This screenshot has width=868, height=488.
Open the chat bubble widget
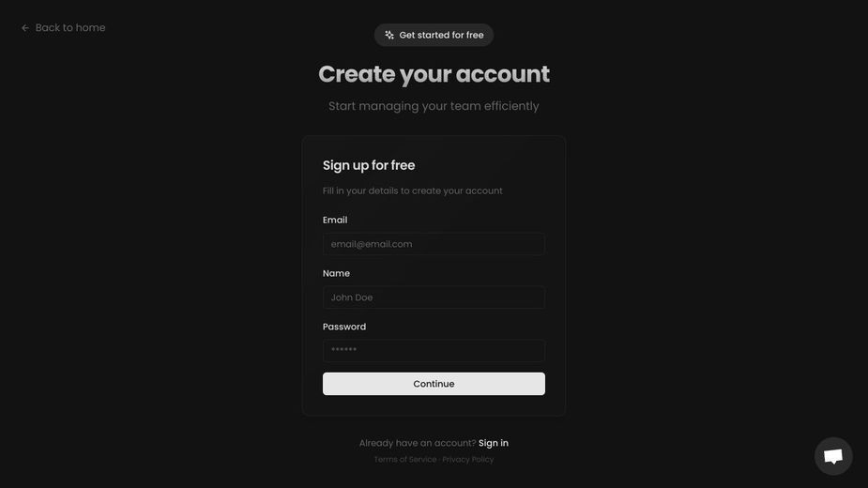833,456
